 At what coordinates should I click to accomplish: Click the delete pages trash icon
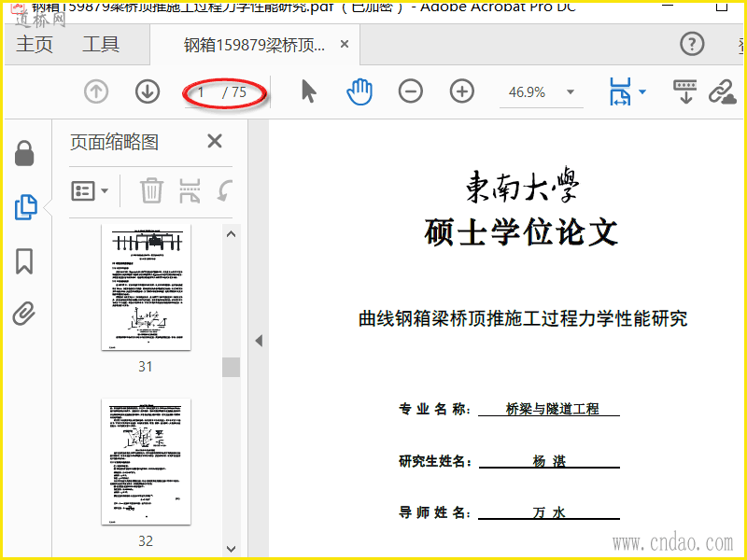pyautogui.click(x=151, y=190)
